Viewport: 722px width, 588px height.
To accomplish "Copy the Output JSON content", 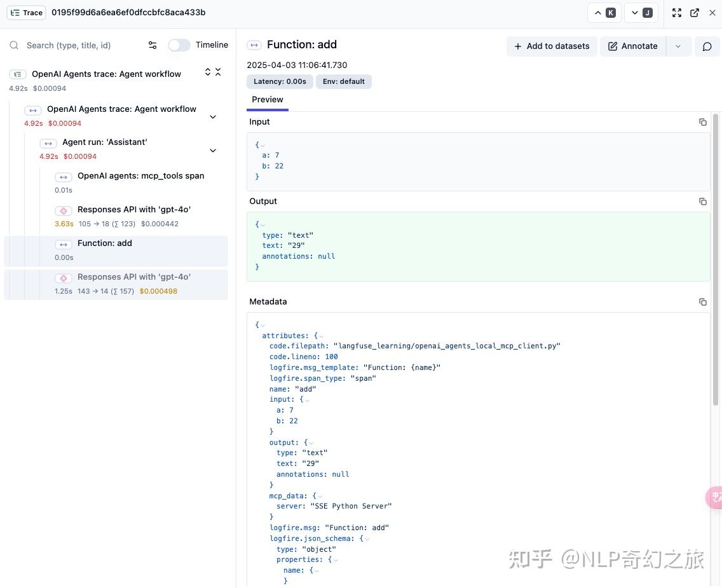I will (x=702, y=201).
